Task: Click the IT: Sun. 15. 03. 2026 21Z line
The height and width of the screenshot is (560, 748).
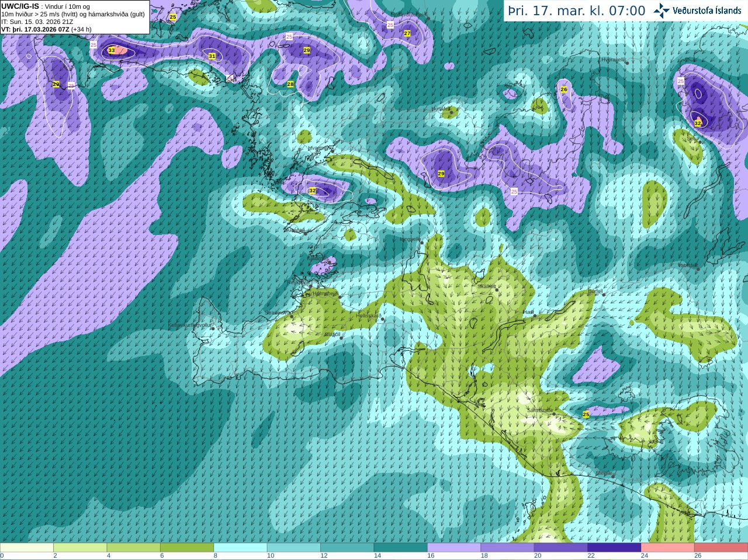Action: click(37, 22)
